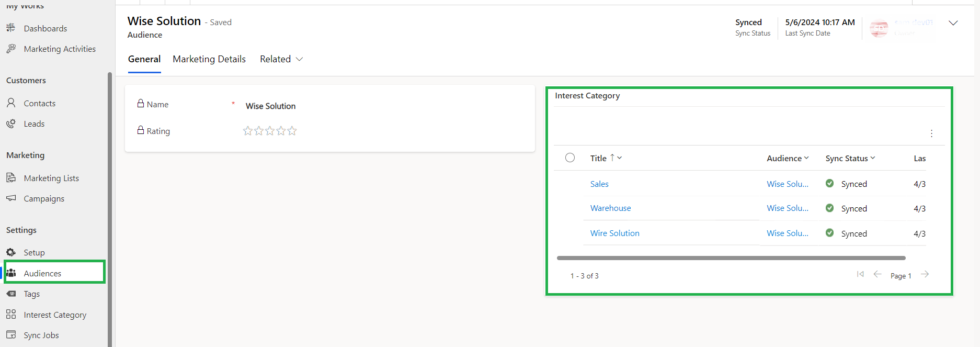The width and height of the screenshot is (980, 347).
Task: Expand the Related tab dropdown
Action: [x=281, y=59]
